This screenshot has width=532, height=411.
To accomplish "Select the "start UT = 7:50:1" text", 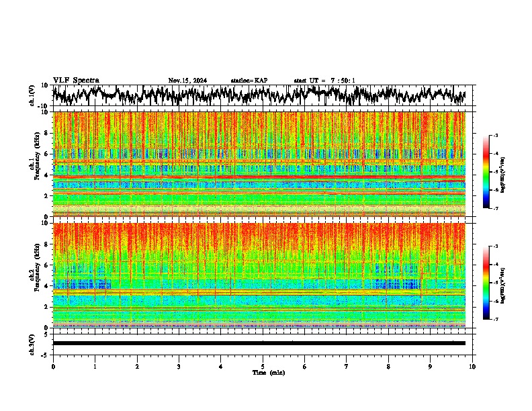I will tap(324, 81).
